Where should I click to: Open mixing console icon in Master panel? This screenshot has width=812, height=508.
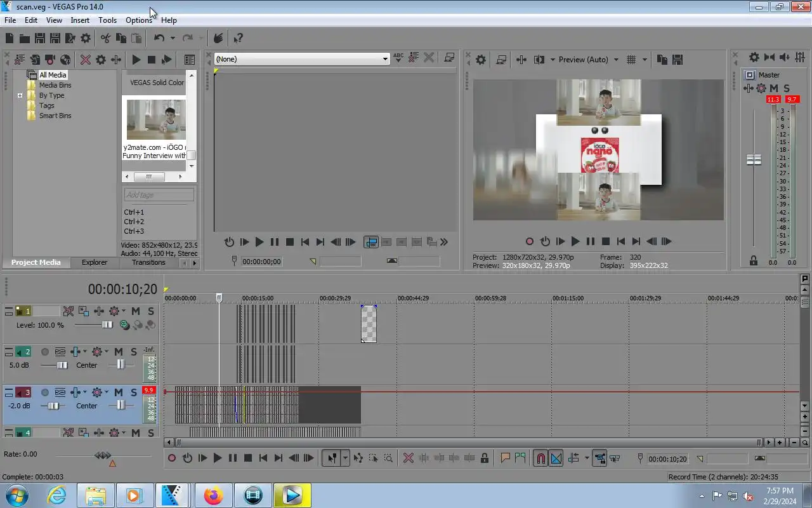click(801, 57)
